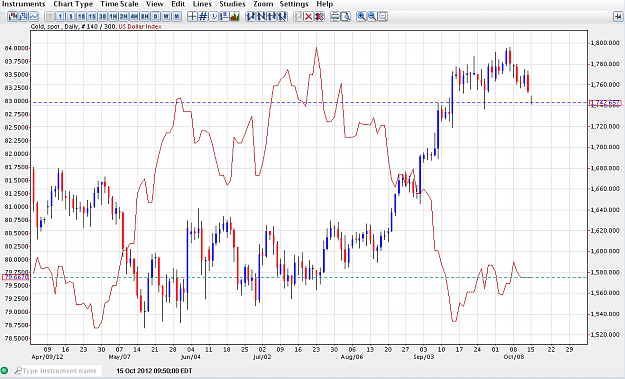Open the Chart Type menu
This screenshot has height=379, width=625.
(73, 4)
